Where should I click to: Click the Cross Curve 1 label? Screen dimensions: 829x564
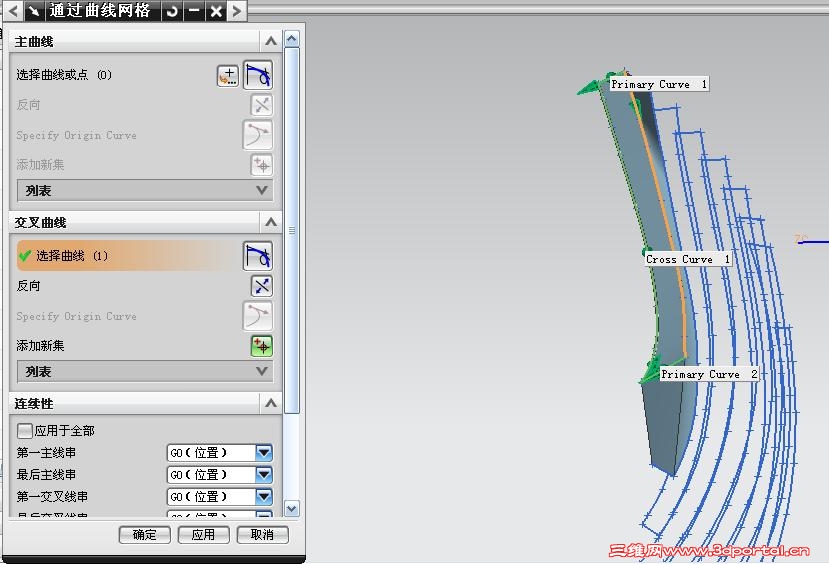click(688, 259)
